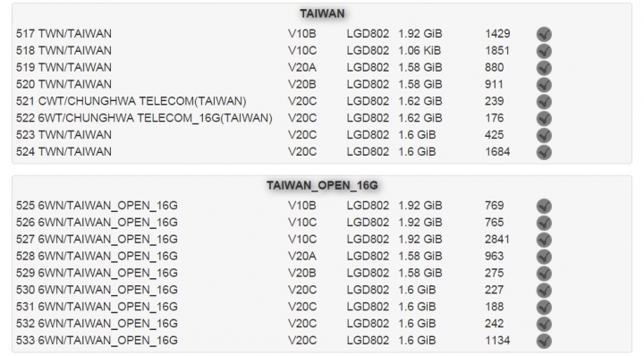
Task: Select the 528 6WN/TAIWAN_OPEN_16G entry
Action: [x=97, y=256]
